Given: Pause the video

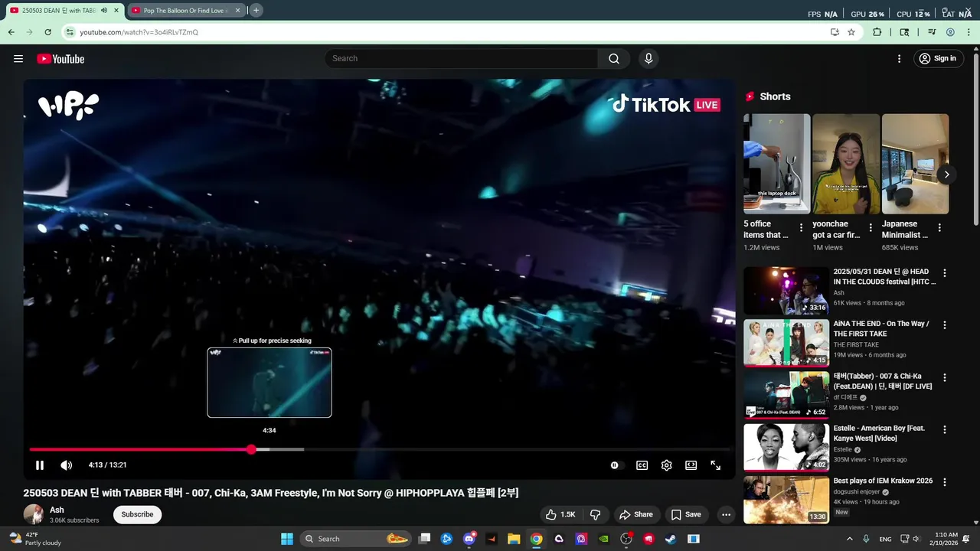Looking at the screenshot, I should coord(40,465).
